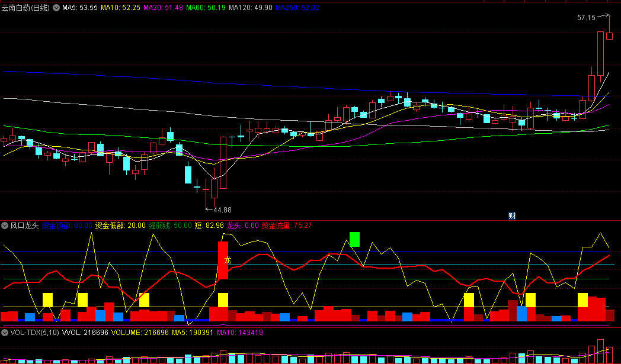The width and height of the screenshot is (621, 364).
Task: Select the 短: 82.96 value
Action: 210,226
